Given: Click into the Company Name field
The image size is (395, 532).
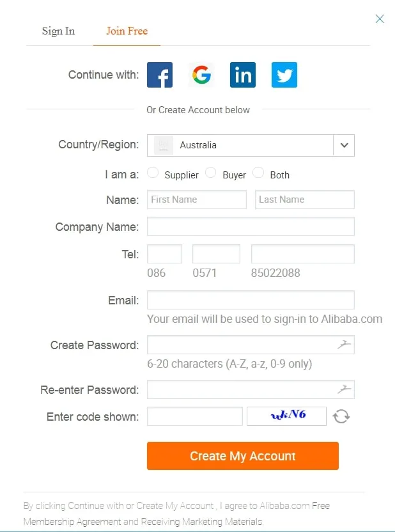Looking at the screenshot, I should click(251, 226).
